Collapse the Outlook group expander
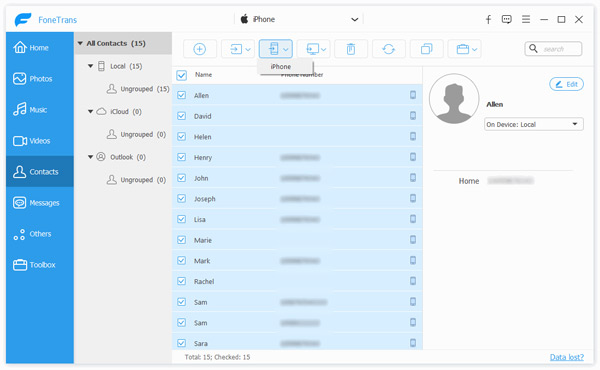Image resolution: width=600 pixels, height=370 pixels. pyautogui.click(x=91, y=157)
